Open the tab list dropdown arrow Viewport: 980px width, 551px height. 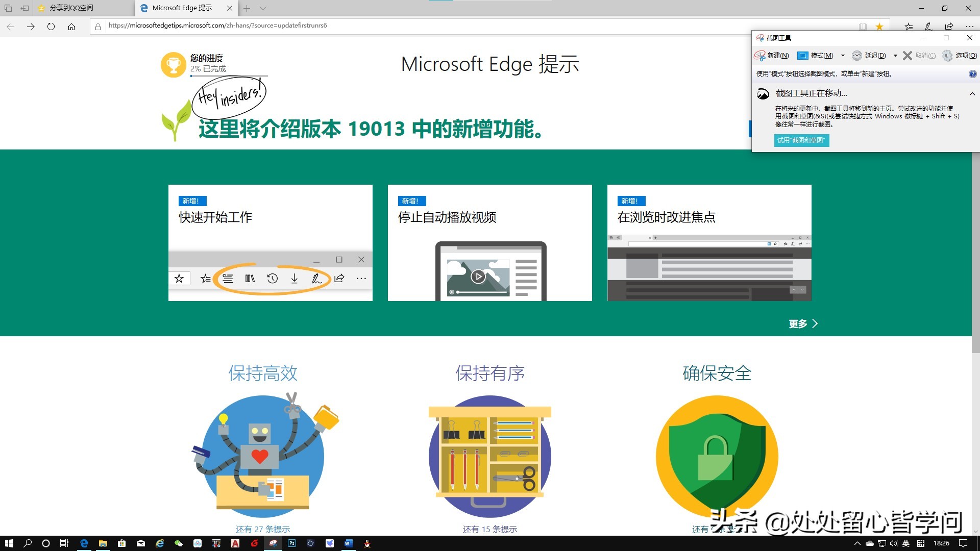click(262, 8)
